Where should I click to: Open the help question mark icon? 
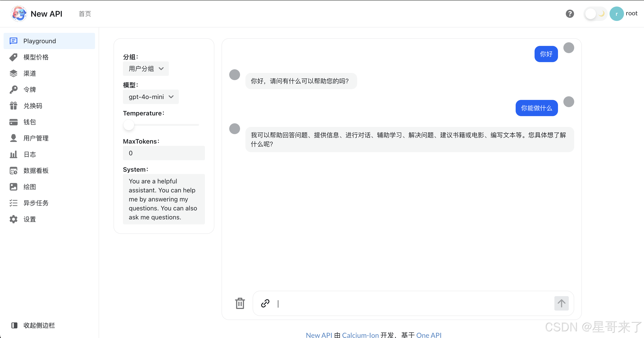(570, 14)
